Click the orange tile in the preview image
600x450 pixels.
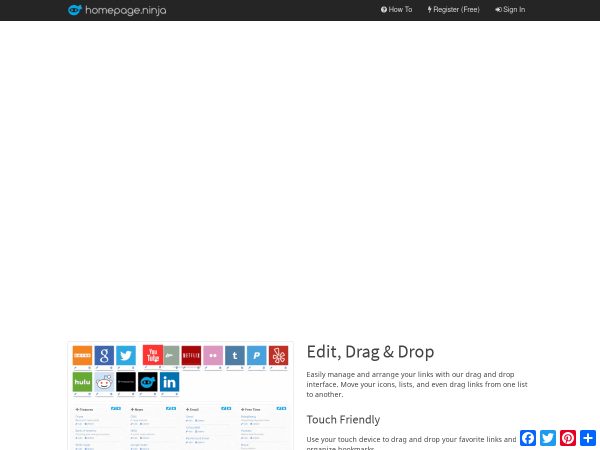click(x=82, y=355)
